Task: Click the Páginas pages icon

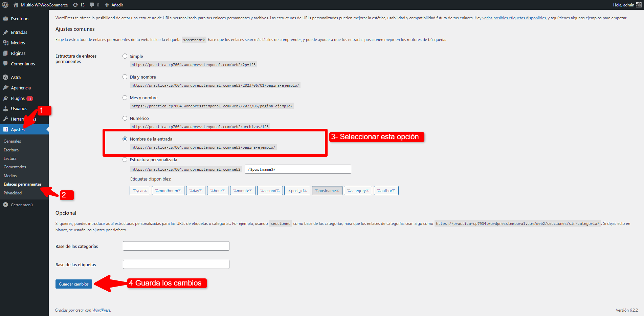Action: tap(5, 53)
